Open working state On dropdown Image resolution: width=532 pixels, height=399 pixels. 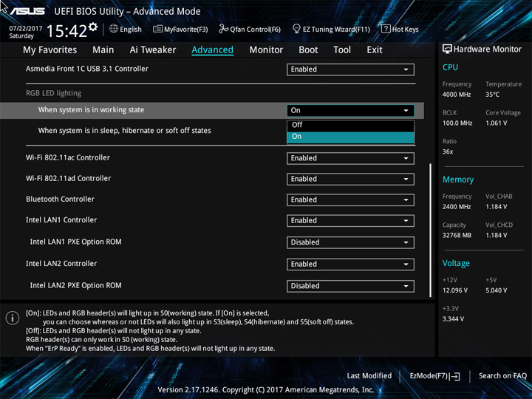tap(350, 110)
